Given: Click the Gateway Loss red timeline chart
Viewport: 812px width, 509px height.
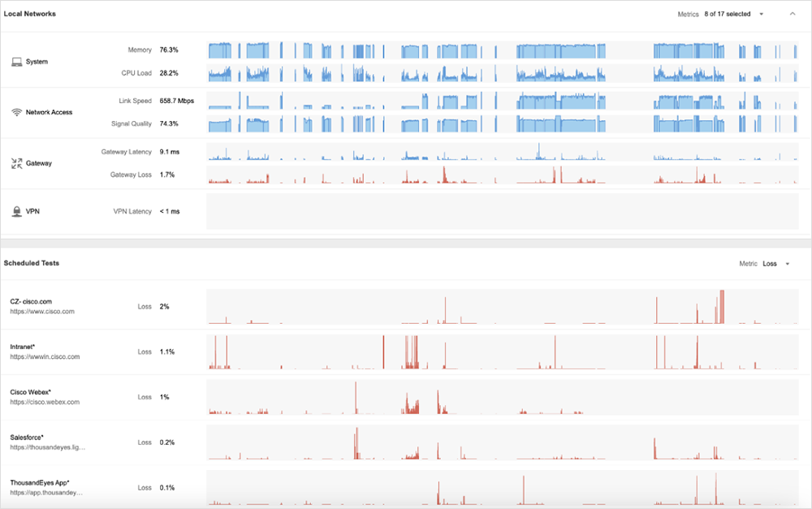Looking at the screenshot, I should 503,175.
